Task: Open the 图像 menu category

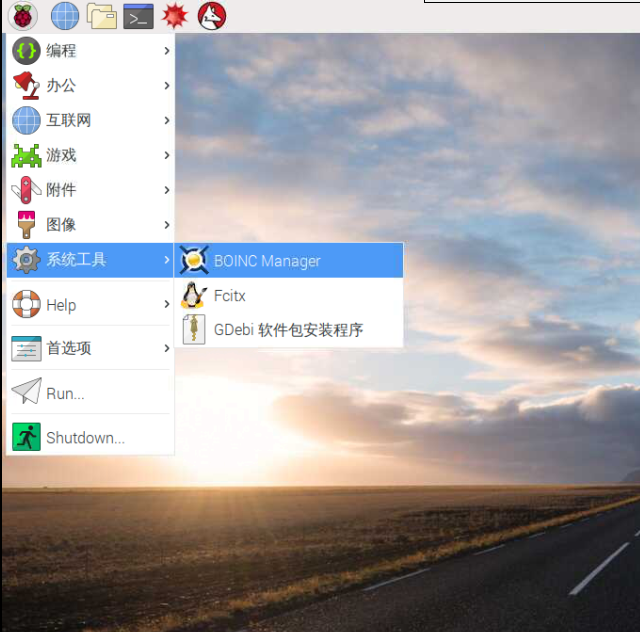Action: click(91, 225)
